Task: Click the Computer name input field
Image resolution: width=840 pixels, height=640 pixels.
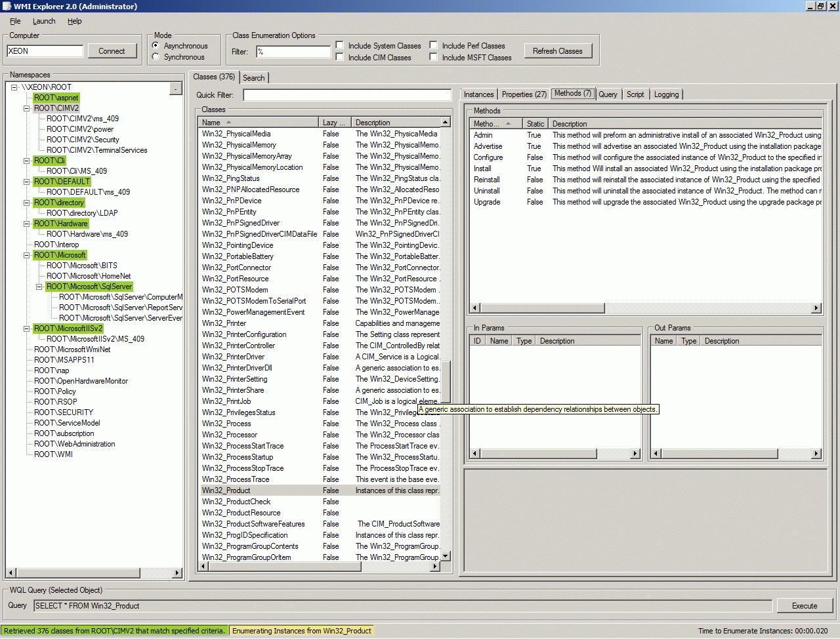Action: tap(45, 51)
